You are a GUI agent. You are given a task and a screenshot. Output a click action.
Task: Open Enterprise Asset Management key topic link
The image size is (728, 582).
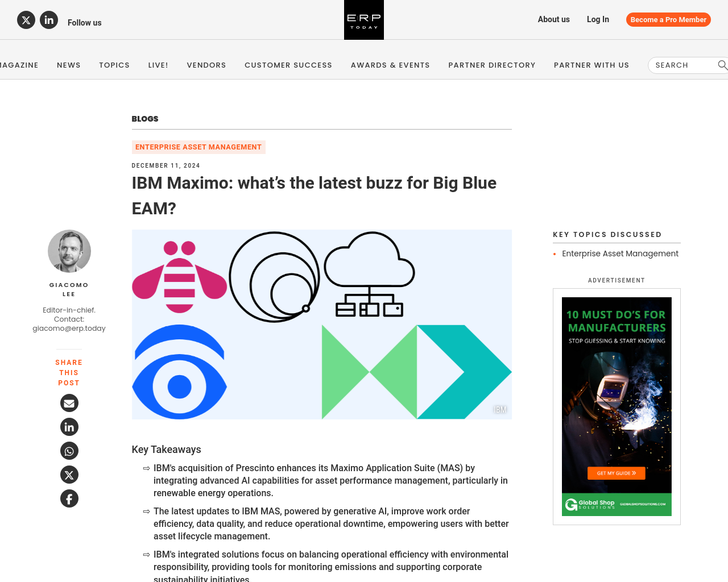620,253
